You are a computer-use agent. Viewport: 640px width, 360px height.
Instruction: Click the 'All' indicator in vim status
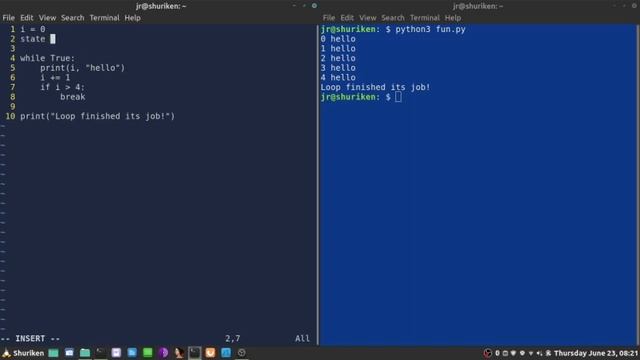(302, 339)
